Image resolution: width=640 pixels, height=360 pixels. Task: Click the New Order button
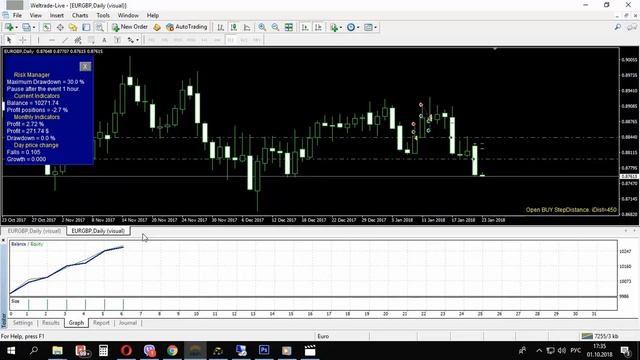pyautogui.click(x=130, y=27)
